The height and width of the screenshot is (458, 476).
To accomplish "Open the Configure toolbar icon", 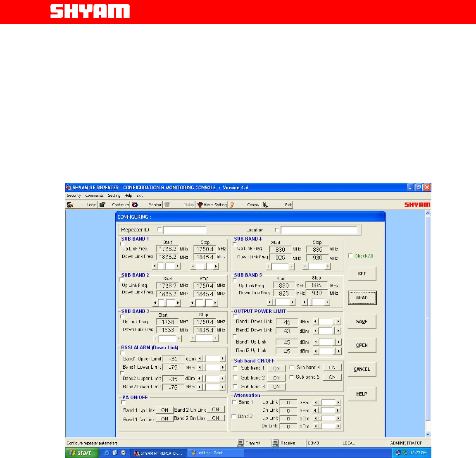I will click(x=102, y=205).
